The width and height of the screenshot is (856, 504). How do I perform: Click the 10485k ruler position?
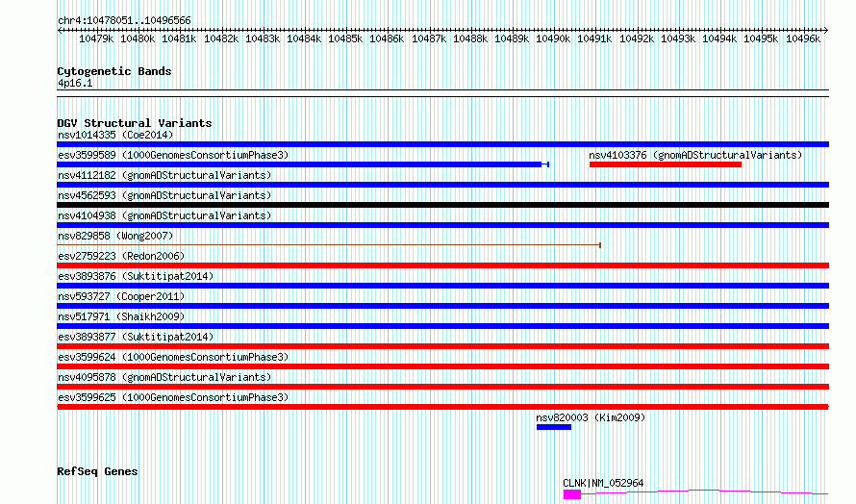[345, 38]
